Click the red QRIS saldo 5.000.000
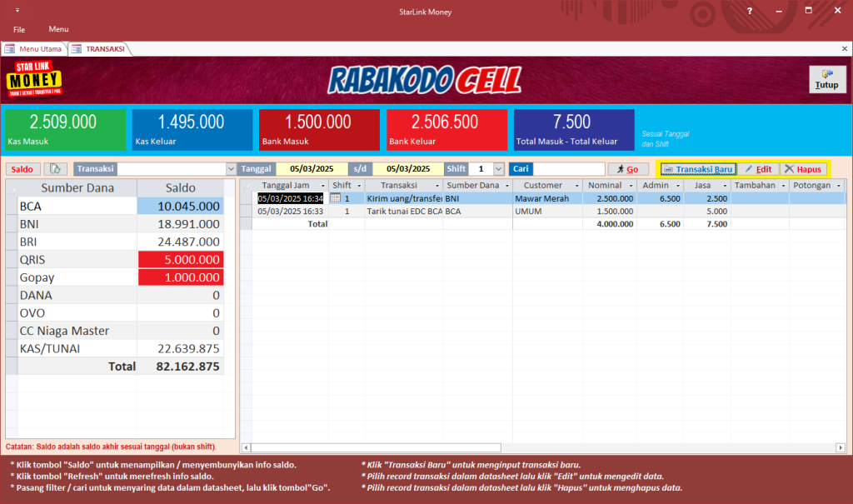The width and height of the screenshot is (853, 504). (181, 260)
